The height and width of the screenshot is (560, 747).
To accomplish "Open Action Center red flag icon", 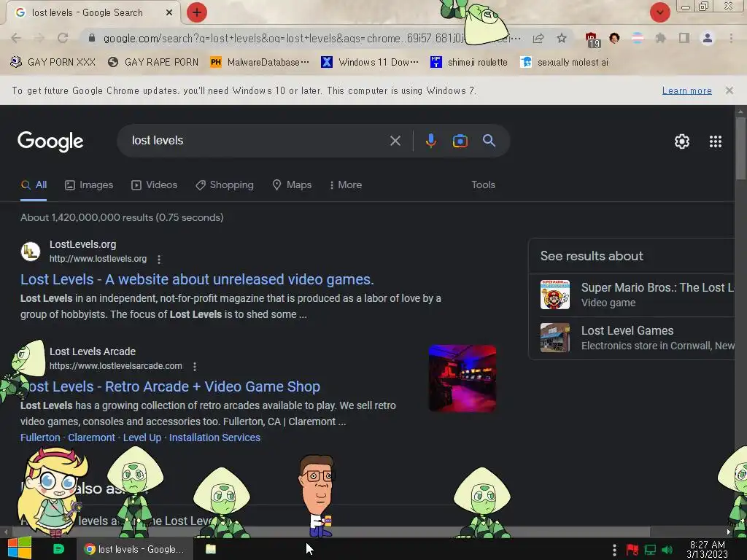I will 632,550.
